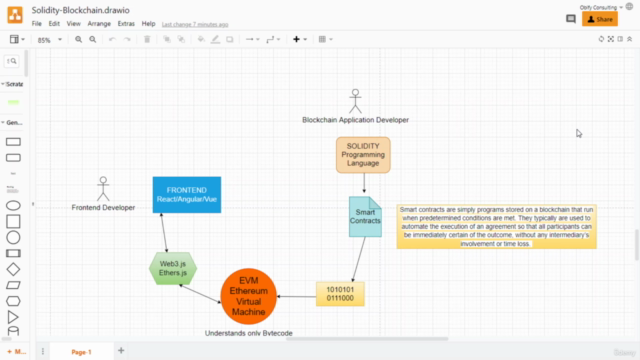640x360 pixels.
Task: Pick the Rectangle shape in the sidebar
Action: click(13, 142)
